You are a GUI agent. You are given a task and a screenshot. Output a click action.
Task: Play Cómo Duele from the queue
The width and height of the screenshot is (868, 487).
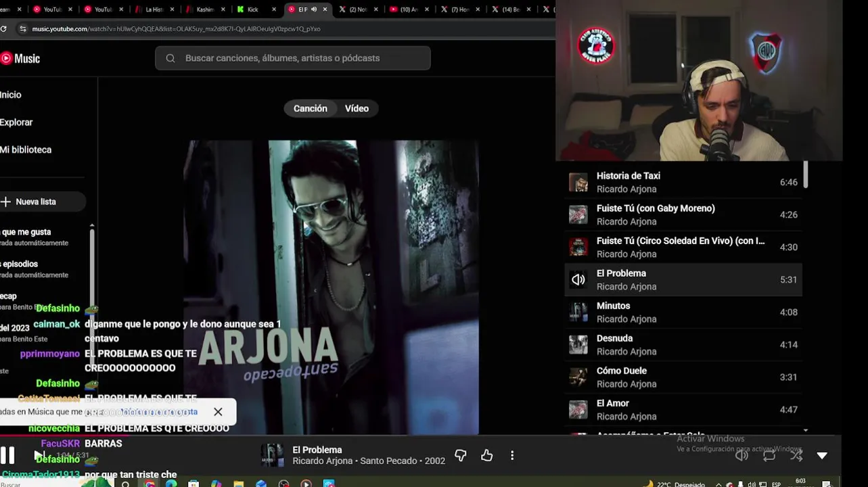tap(683, 377)
